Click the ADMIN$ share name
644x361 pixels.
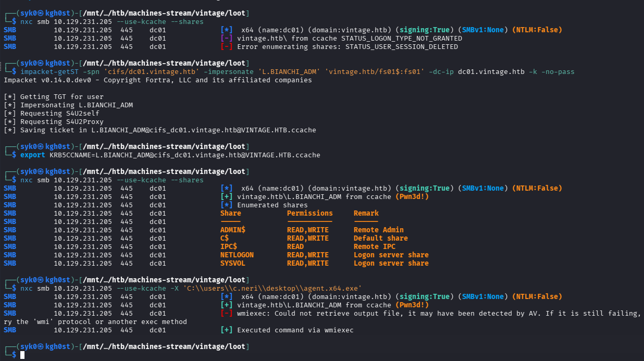click(233, 230)
